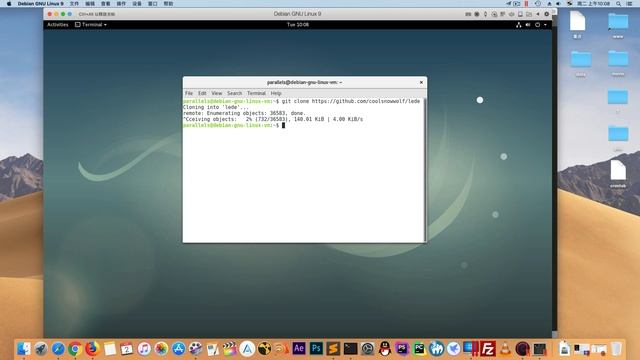Screen dimensions: 640x360
Task: Open the QQ penguin app
Action: coord(384,349)
